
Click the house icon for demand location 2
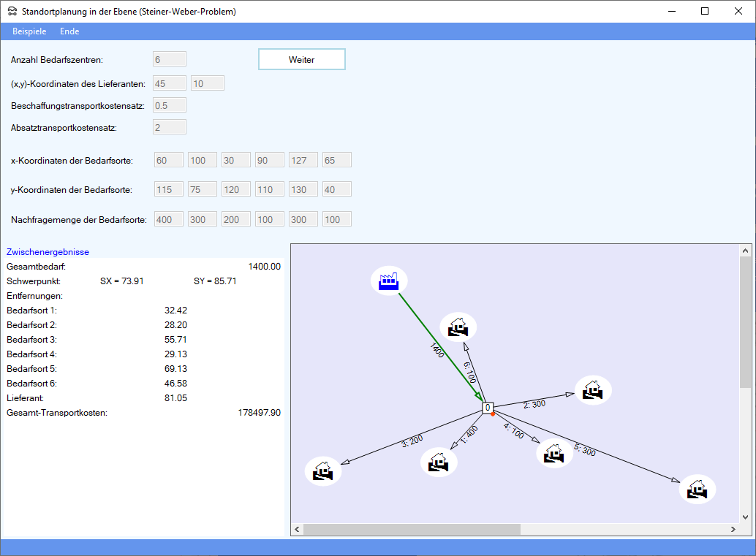point(593,390)
